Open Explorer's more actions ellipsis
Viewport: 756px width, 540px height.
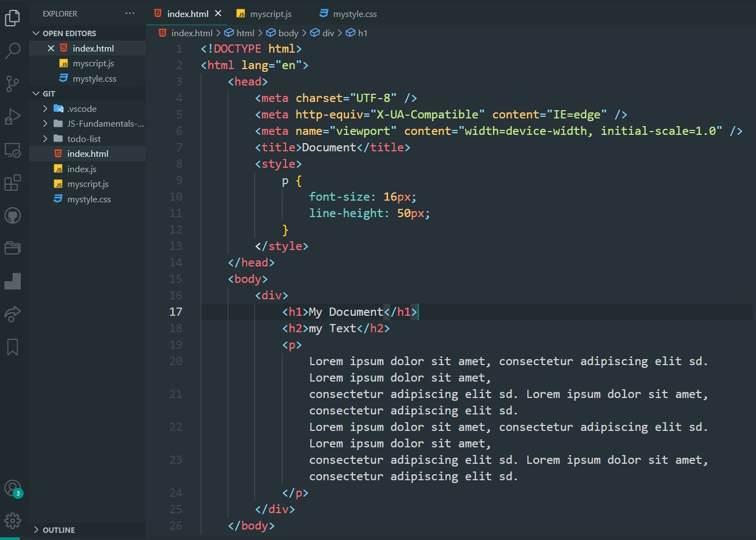130,13
